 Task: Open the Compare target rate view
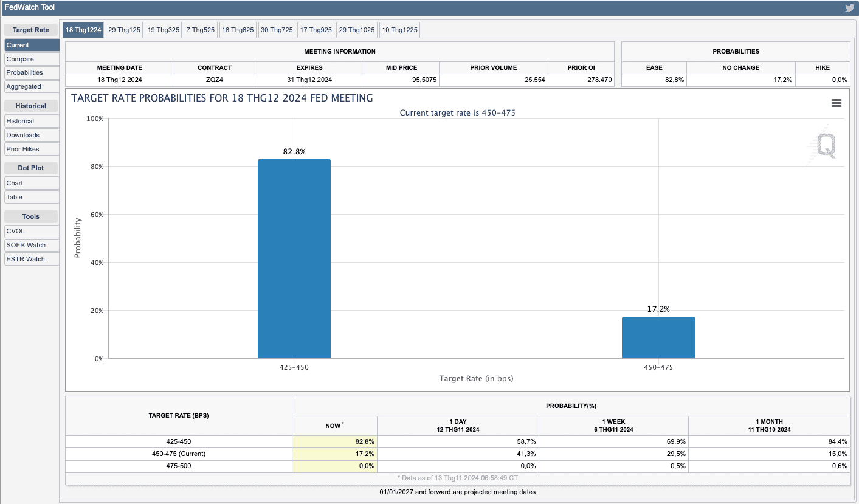pyautogui.click(x=32, y=59)
